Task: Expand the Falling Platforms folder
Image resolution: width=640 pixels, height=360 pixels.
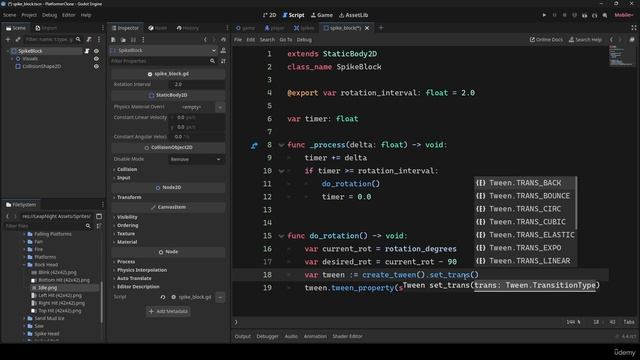Action: (x=24, y=234)
